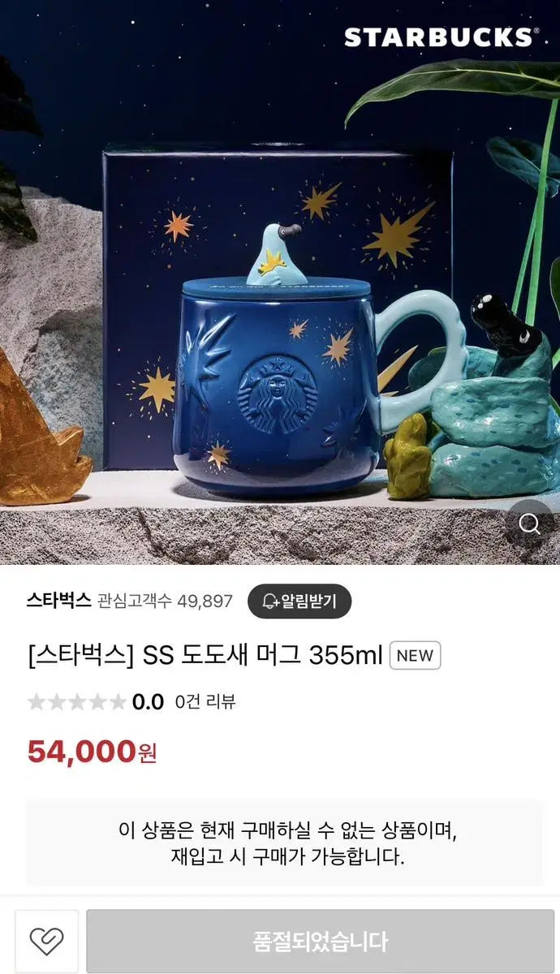Tap the 관심고객수 49,897 count
This screenshot has height=974, width=560.
pyautogui.click(x=166, y=601)
